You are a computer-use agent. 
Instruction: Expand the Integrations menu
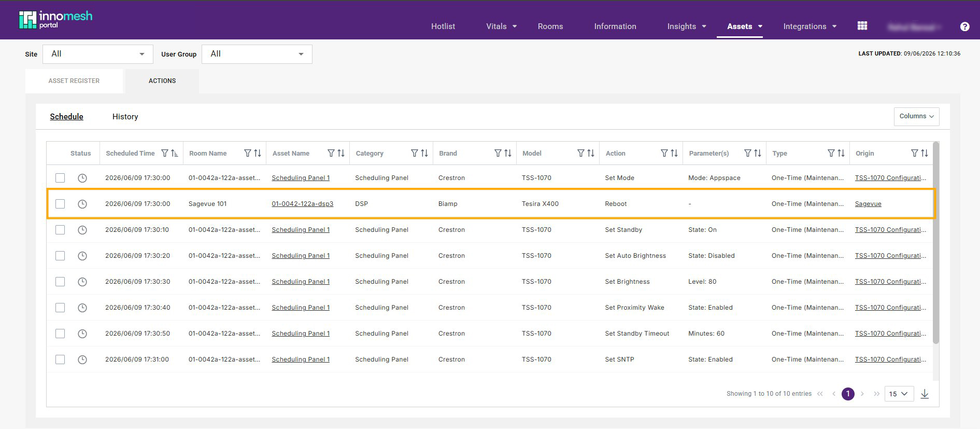point(810,26)
